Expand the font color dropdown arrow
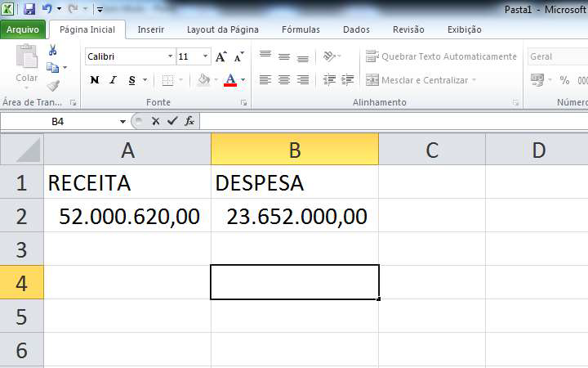 click(243, 80)
